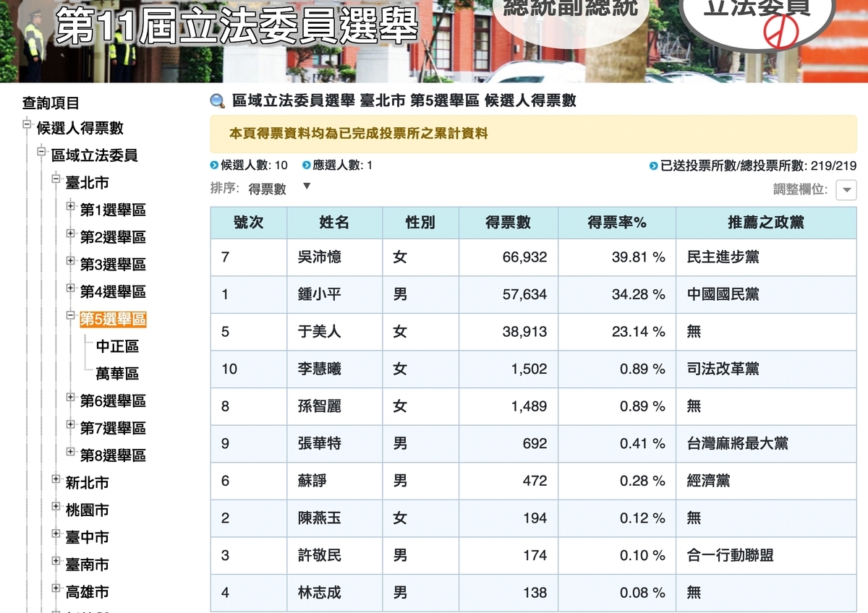The image size is (868, 613).
Task: Click the 得票率% column header
Action: click(617, 223)
